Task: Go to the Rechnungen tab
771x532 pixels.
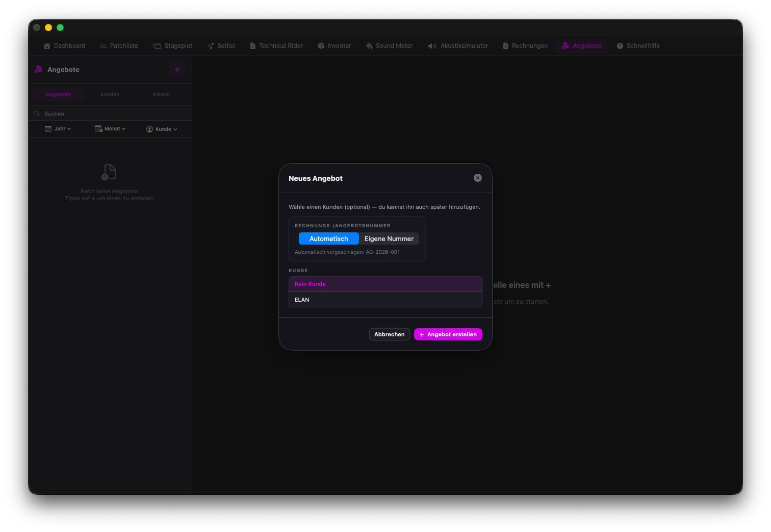Action: coord(525,46)
